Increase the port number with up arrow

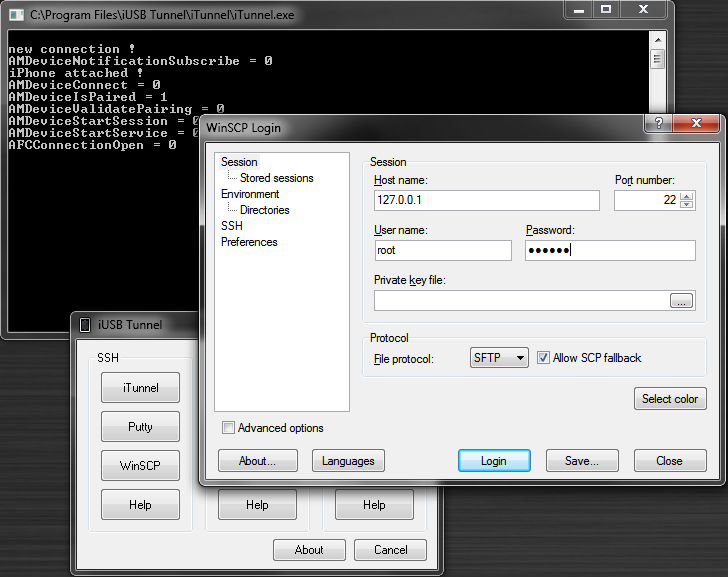[x=687, y=196]
